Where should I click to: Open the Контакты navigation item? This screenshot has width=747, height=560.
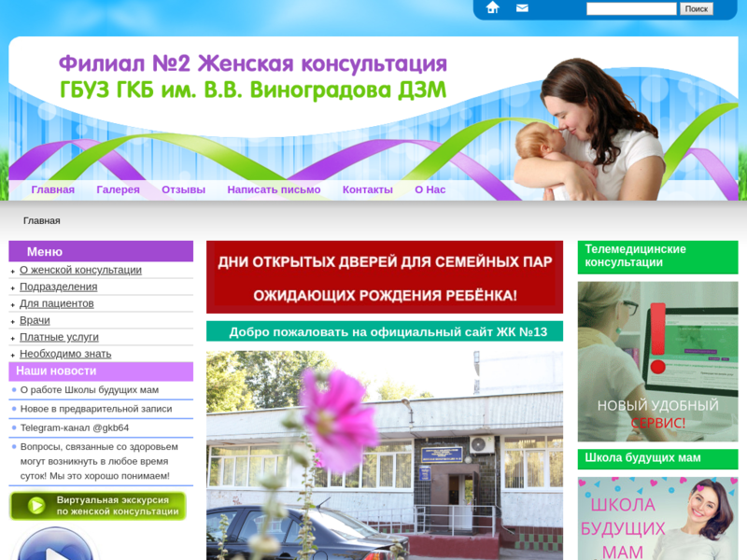(x=368, y=189)
